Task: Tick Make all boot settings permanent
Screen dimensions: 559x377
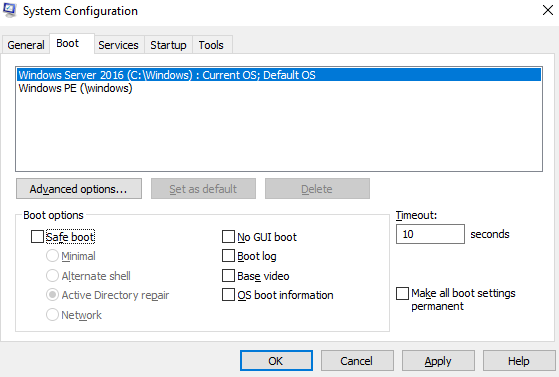Action: (x=402, y=294)
